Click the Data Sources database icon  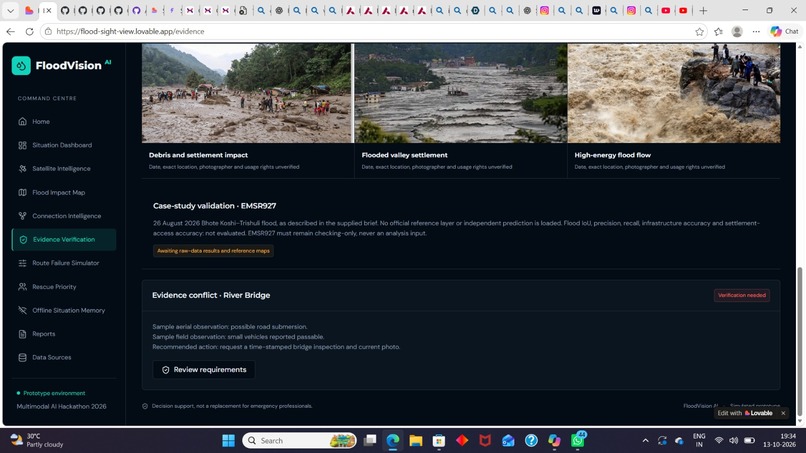(23, 357)
